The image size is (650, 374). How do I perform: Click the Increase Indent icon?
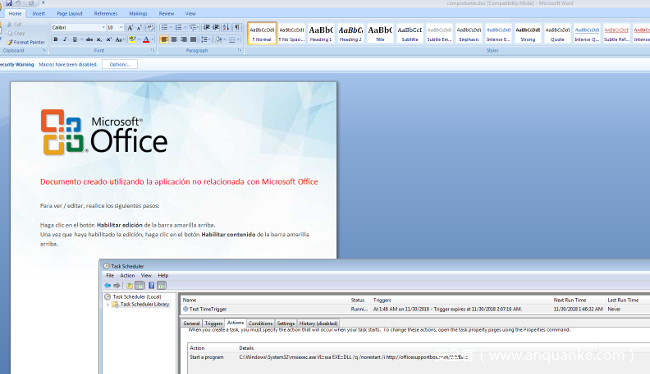pyautogui.click(x=216, y=28)
